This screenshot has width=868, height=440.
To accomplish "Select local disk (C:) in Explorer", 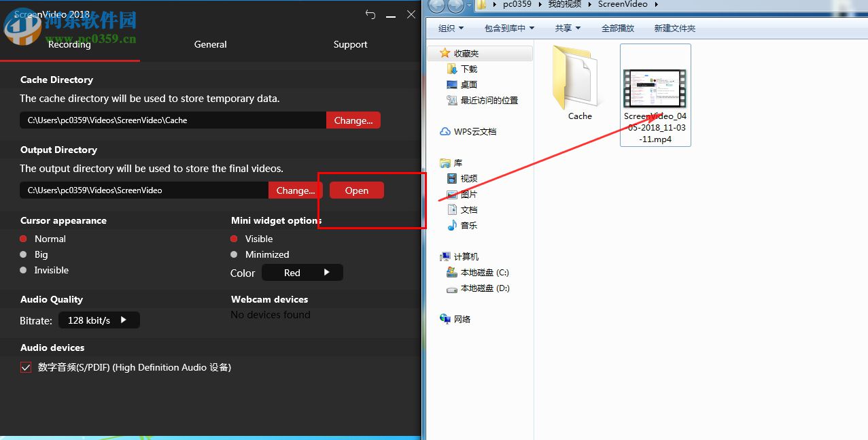I will 477,272.
